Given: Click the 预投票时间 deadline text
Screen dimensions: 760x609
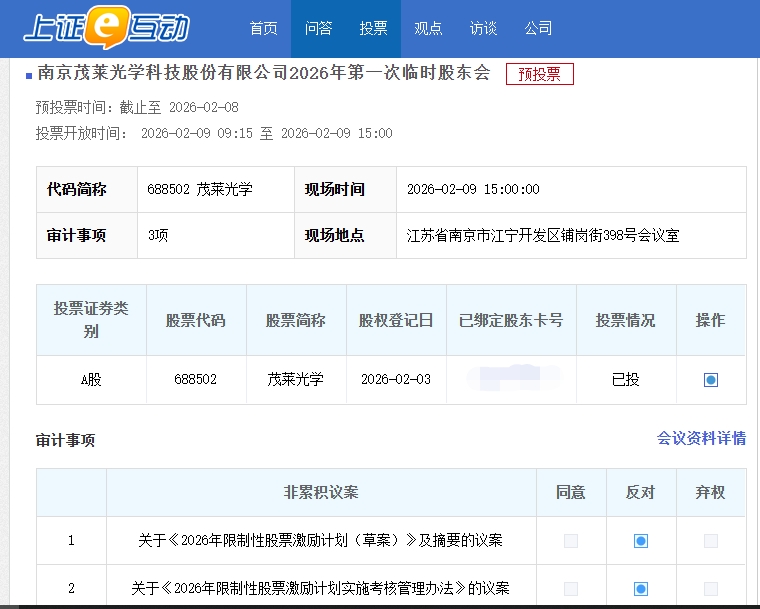Looking at the screenshot, I should pos(137,107).
